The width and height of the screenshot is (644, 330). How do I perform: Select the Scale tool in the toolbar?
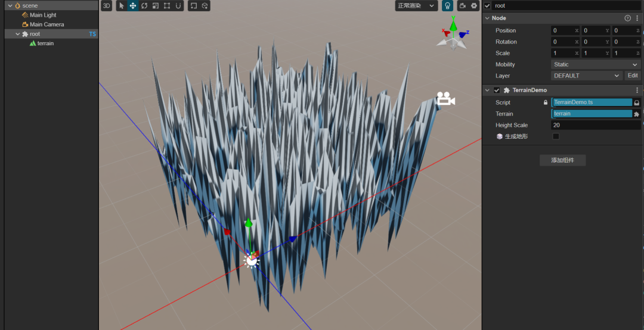tap(156, 5)
